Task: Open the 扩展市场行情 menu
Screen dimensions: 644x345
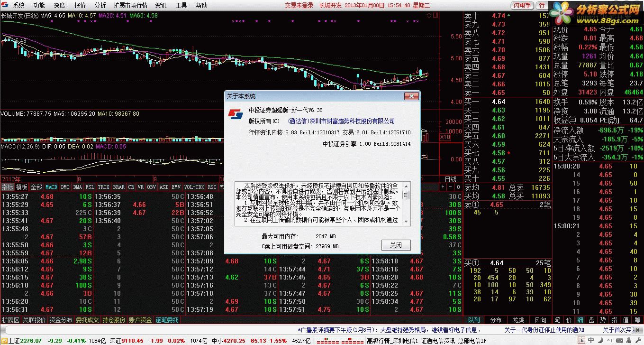Action: coord(130,5)
